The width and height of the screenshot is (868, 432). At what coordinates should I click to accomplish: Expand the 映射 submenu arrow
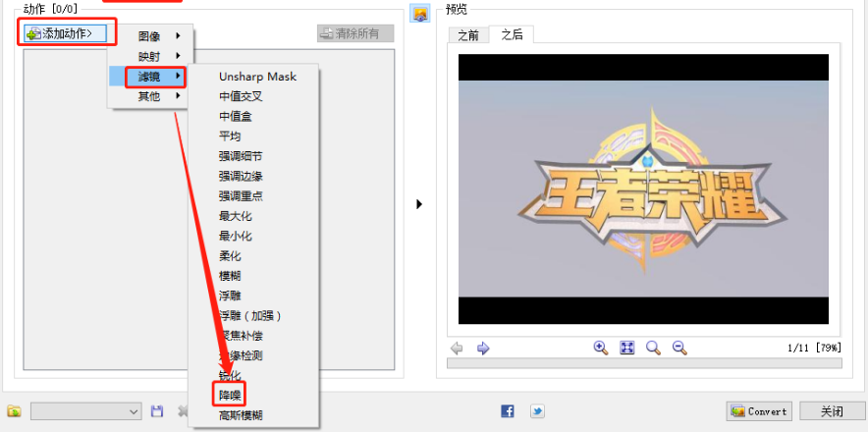click(x=178, y=56)
